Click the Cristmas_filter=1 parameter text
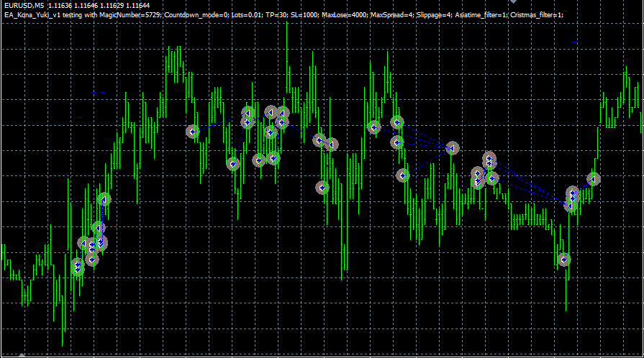The width and height of the screenshot is (644, 358). coord(538,14)
